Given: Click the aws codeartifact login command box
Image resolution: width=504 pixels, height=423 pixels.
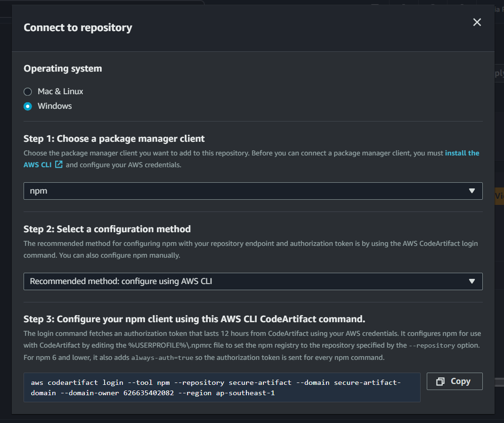Looking at the screenshot, I should point(222,387).
